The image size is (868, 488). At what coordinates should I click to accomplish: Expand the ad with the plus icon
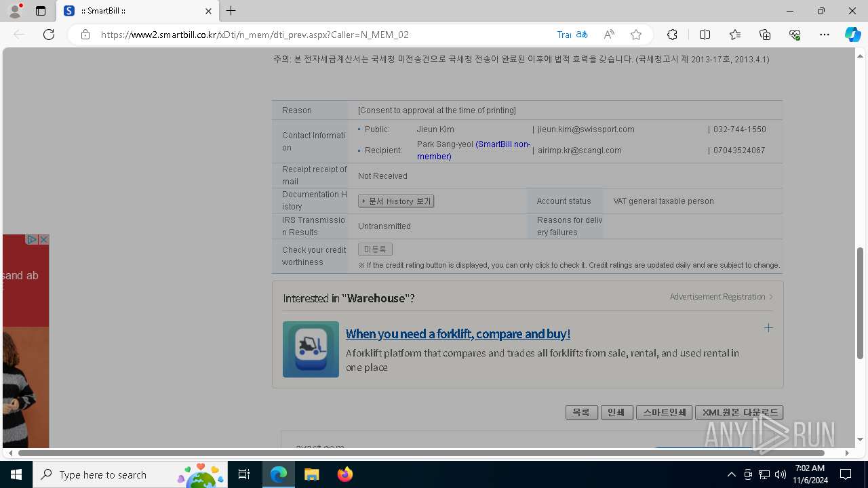click(x=768, y=328)
